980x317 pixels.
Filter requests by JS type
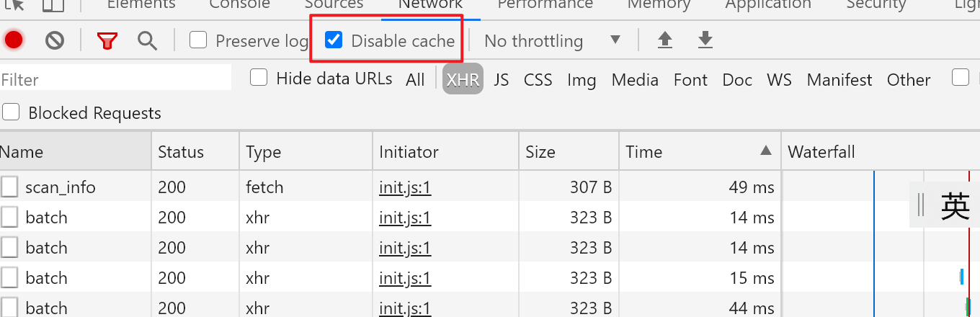click(502, 79)
